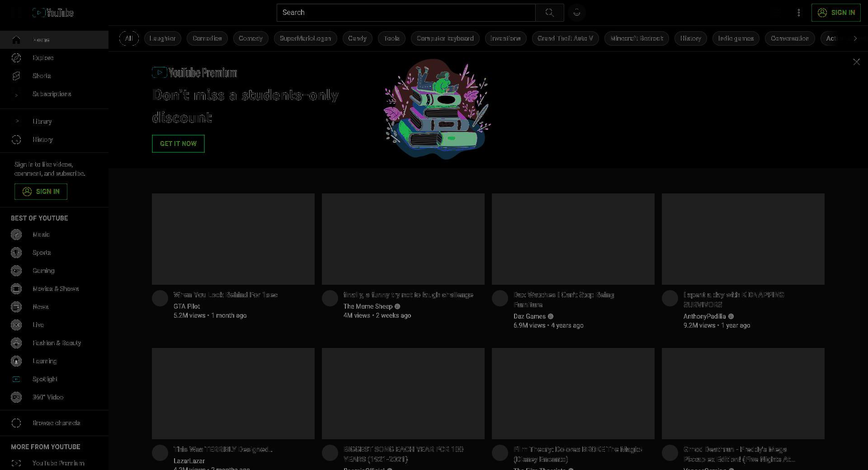Image resolution: width=868 pixels, height=470 pixels.
Task: Start voice search with the microphone icon
Action: coord(577,13)
